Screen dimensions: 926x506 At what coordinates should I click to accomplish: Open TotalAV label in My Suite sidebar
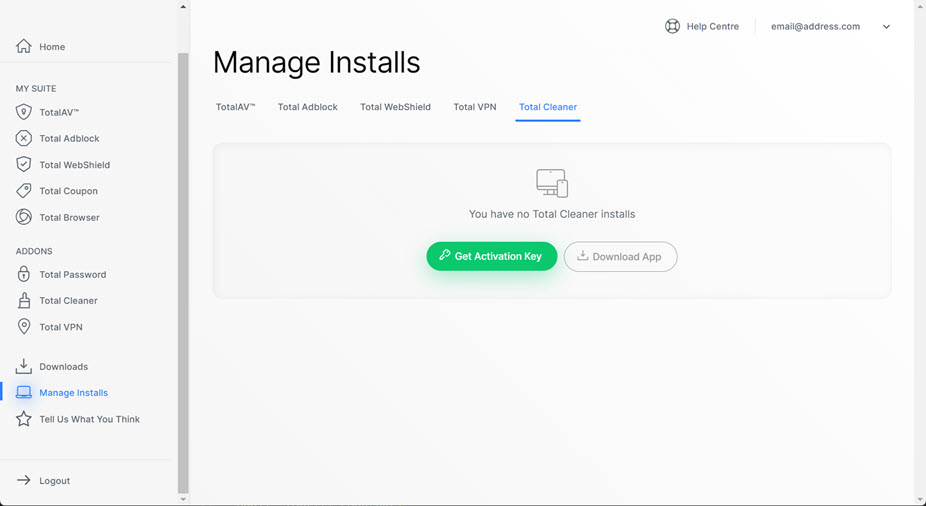coord(59,112)
